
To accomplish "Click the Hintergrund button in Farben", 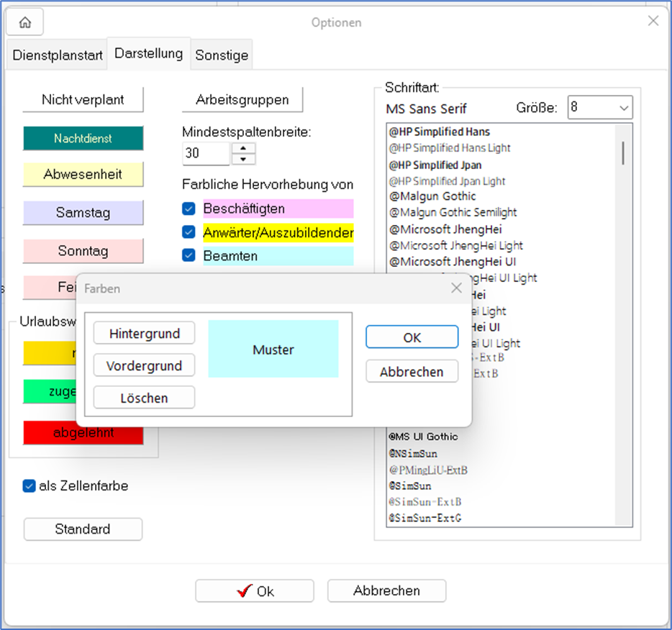I will [145, 333].
